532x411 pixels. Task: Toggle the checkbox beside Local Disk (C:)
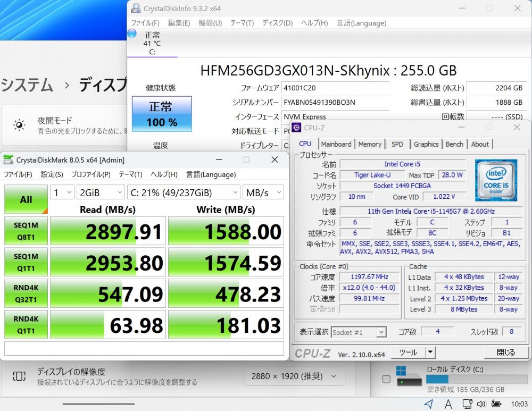coord(386,379)
